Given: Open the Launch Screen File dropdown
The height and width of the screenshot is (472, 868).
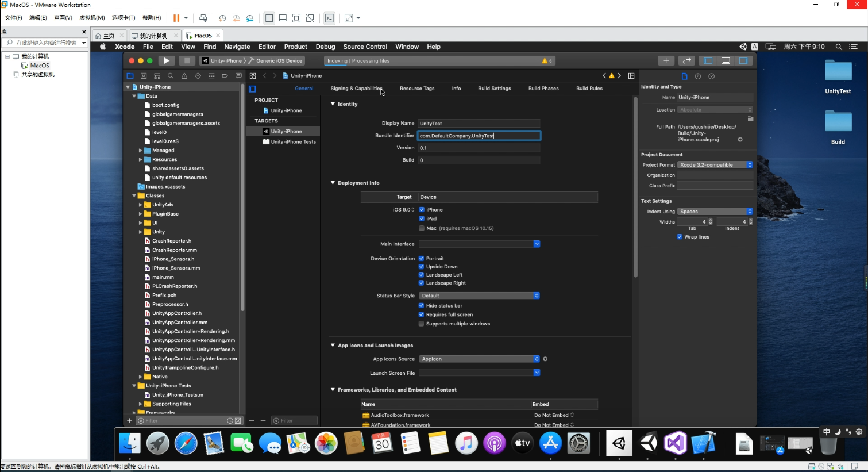Looking at the screenshot, I should pos(479,373).
